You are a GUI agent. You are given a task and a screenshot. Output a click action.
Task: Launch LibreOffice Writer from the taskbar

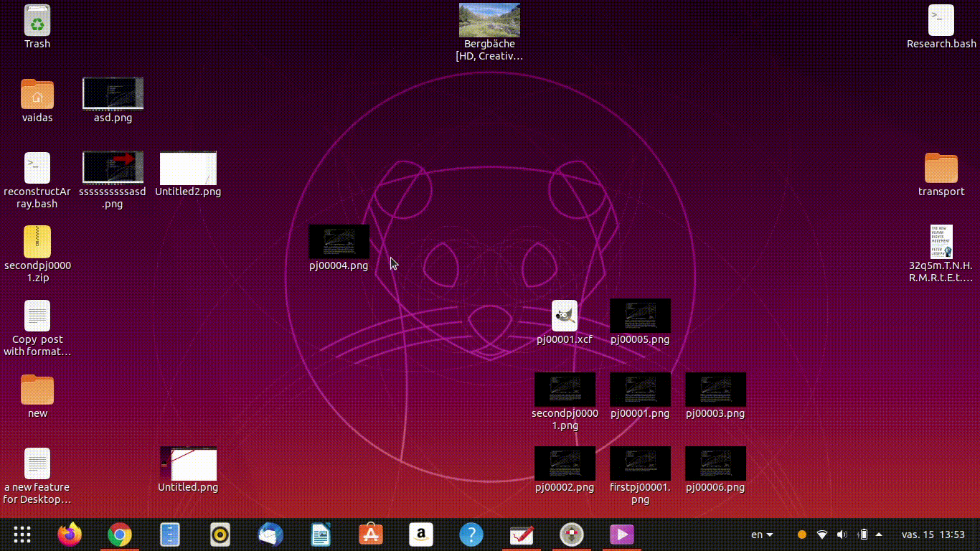[321, 534]
